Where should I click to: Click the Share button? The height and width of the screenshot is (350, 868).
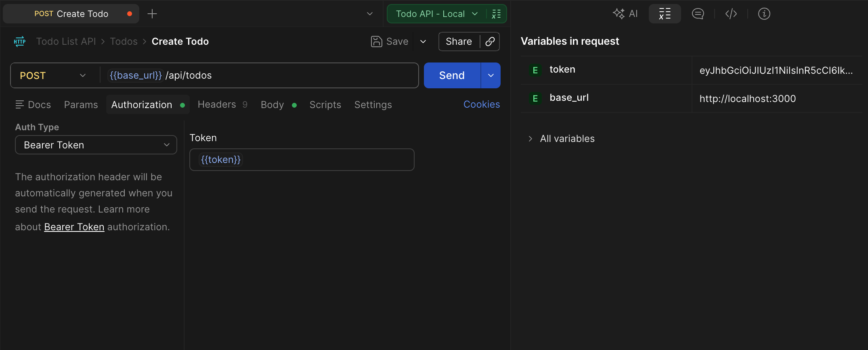pos(459,42)
